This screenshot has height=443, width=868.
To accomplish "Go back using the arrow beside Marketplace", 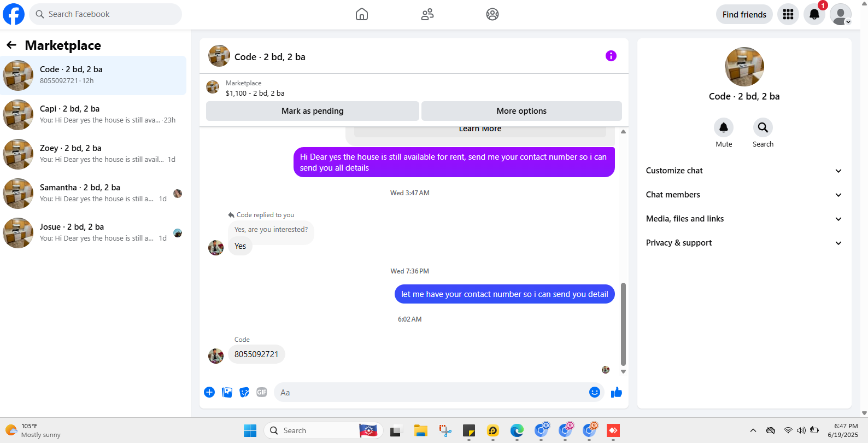I will coord(11,45).
